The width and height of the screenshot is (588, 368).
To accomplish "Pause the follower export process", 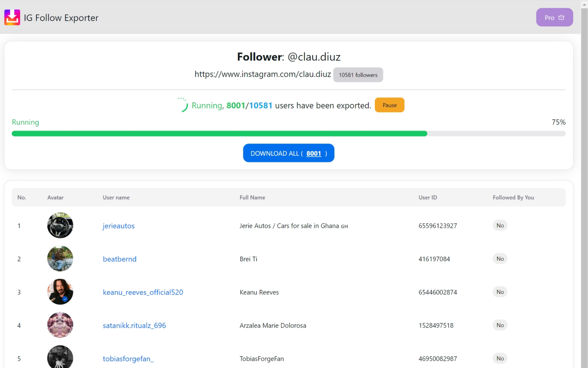I will (x=390, y=105).
